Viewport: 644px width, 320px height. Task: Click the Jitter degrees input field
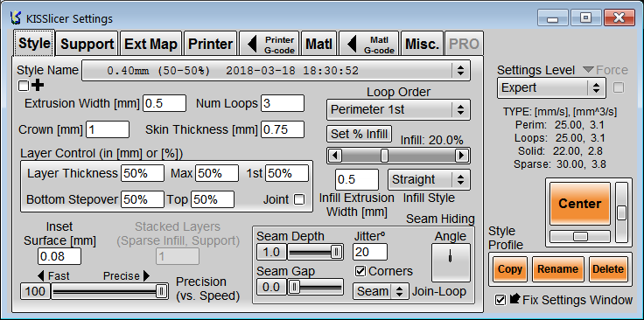click(x=370, y=252)
